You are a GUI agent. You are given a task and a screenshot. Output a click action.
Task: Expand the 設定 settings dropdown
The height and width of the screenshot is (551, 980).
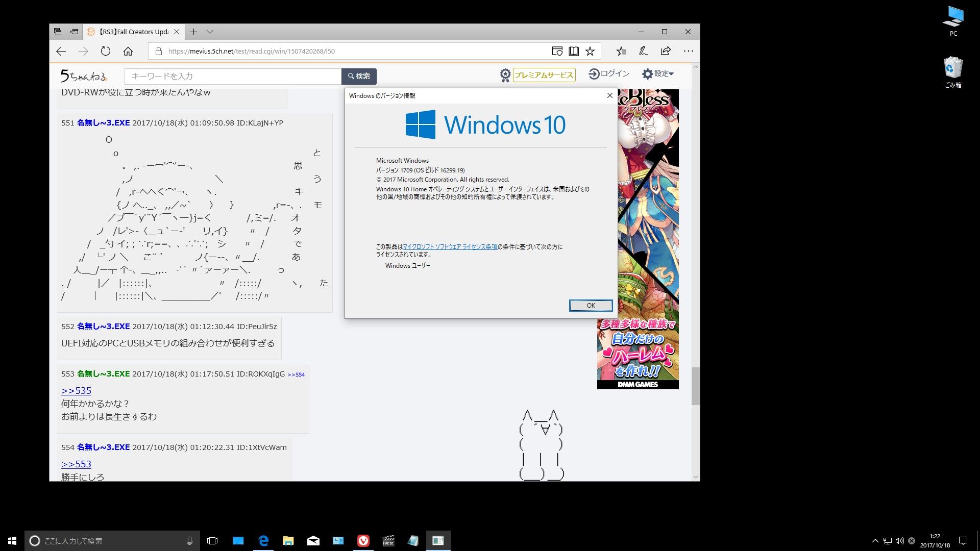[x=658, y=74]
